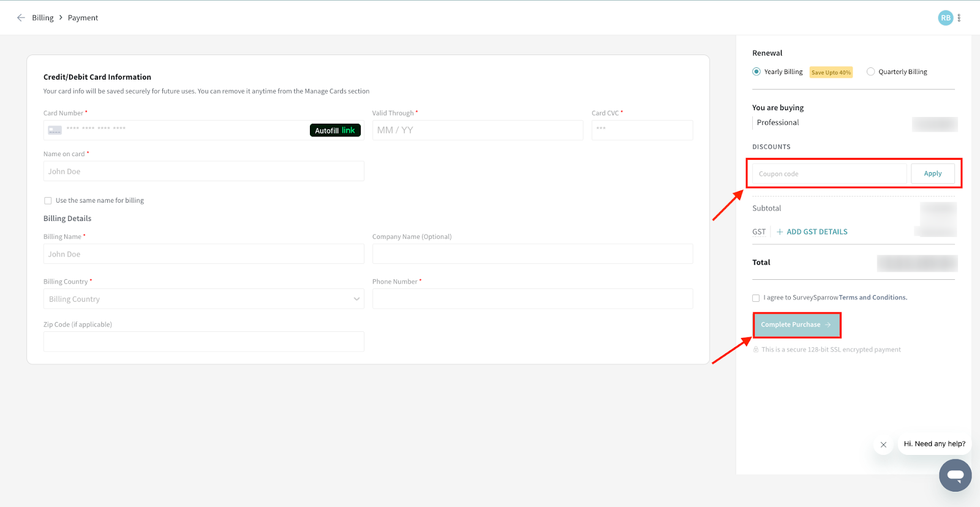Click the Payment breadcrumb item
980x507 pixels.
coord(83,18)
